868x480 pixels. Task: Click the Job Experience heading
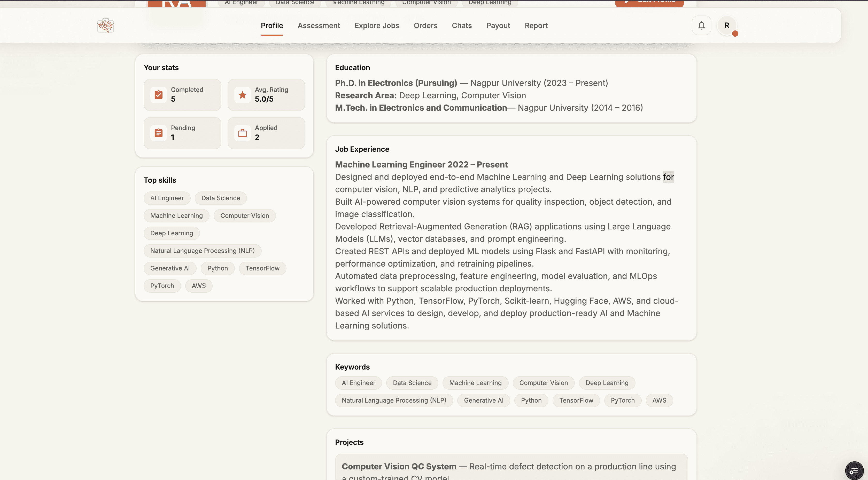362,149
